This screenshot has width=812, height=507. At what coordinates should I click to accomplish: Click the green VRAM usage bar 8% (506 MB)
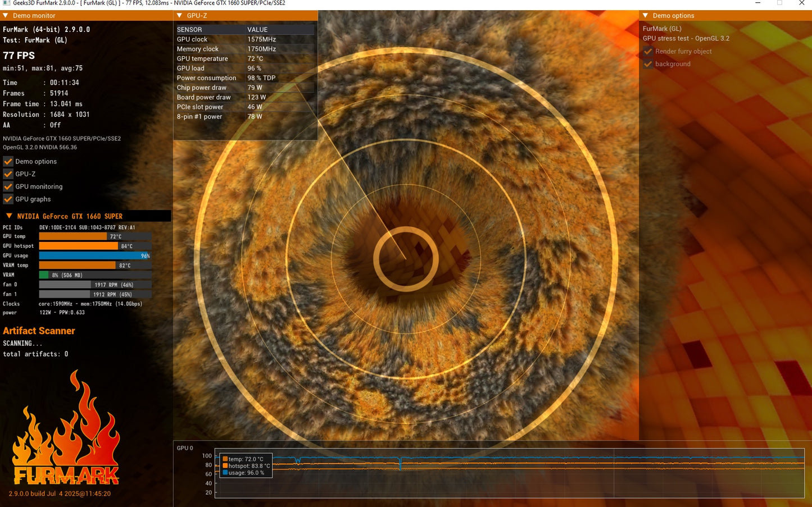(x=95, y=275)
